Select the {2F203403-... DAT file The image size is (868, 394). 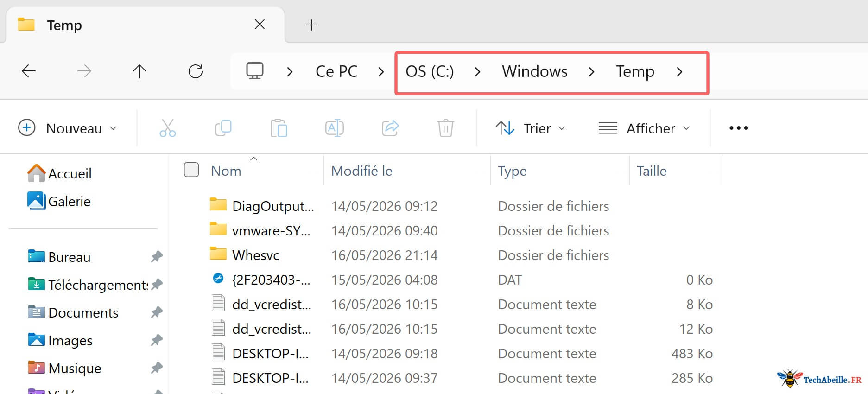point(271,280)
